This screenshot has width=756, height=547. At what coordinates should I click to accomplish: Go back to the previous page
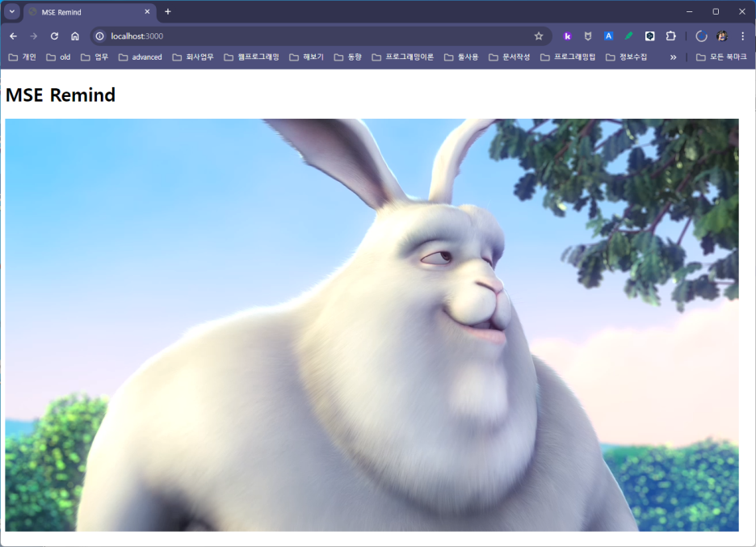(14, 36)
